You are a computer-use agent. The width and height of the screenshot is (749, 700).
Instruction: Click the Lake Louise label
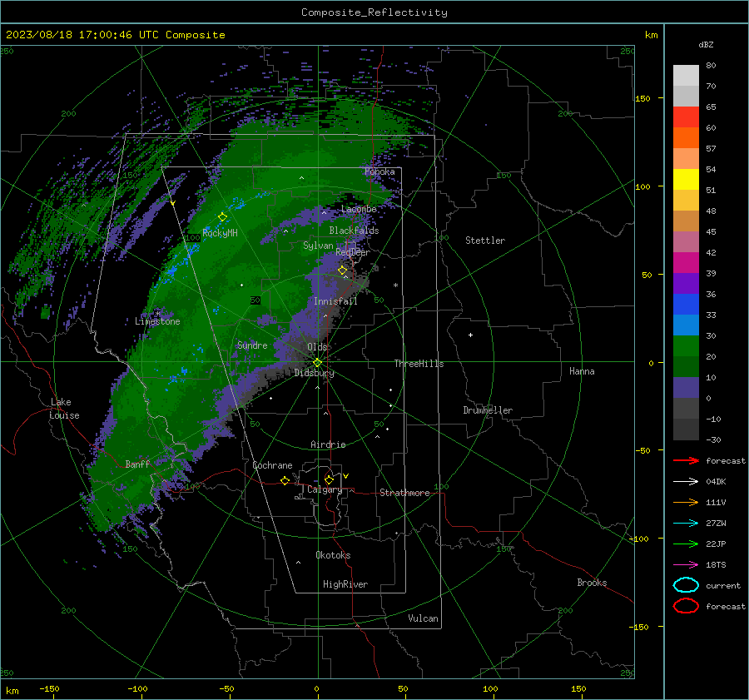click(64, 409)
